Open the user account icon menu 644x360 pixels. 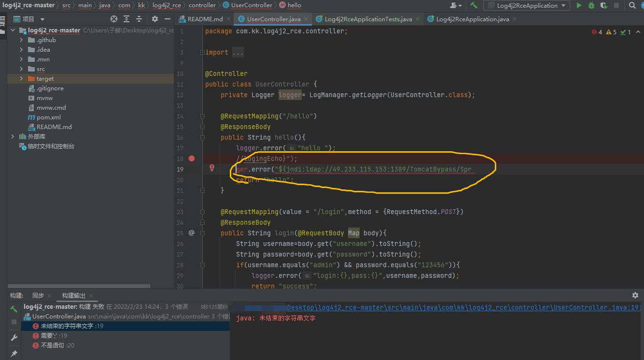point(455,5)
